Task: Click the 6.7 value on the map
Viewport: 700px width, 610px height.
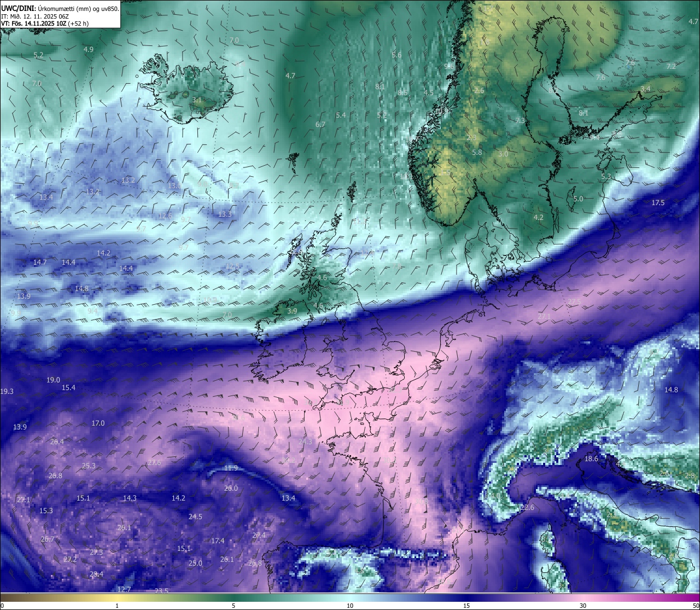Action: tap(320, 124)
